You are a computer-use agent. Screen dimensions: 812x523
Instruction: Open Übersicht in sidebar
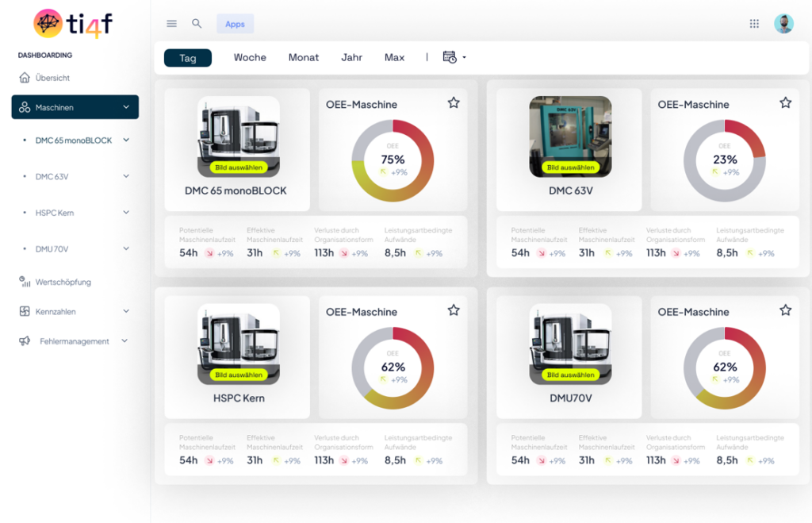(x=52, y=78)
